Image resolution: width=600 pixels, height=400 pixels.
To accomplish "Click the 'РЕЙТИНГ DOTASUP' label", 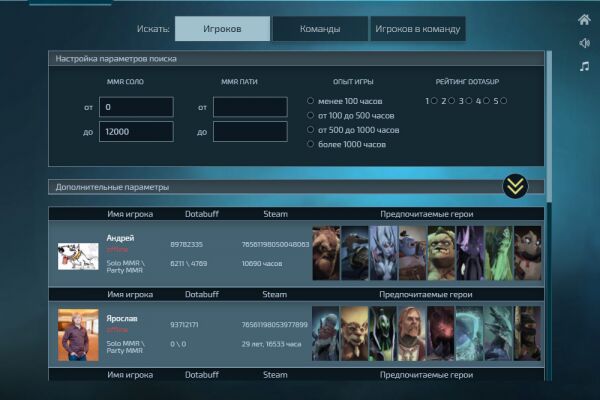I will click(467, 82).
